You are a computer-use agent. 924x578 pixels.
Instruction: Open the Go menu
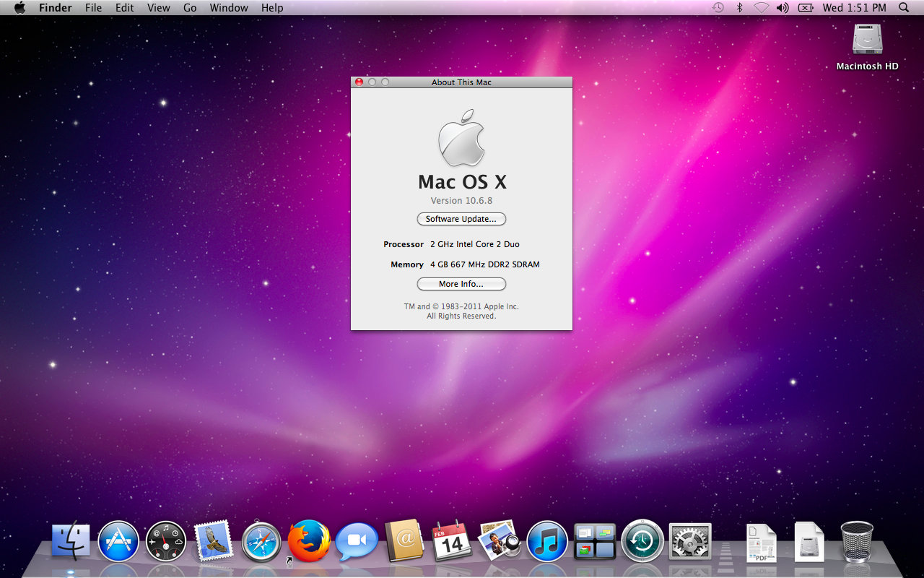[x=190, y=8]
